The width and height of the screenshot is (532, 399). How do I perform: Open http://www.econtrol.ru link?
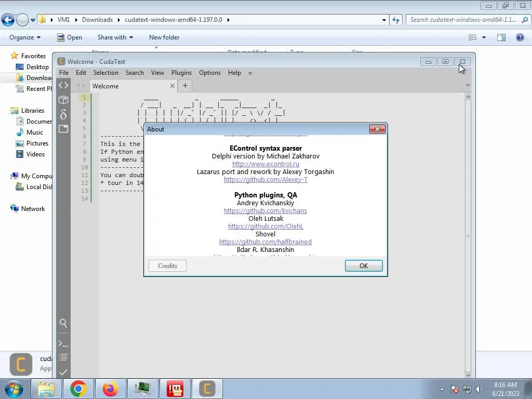click(x=265, y=164)
